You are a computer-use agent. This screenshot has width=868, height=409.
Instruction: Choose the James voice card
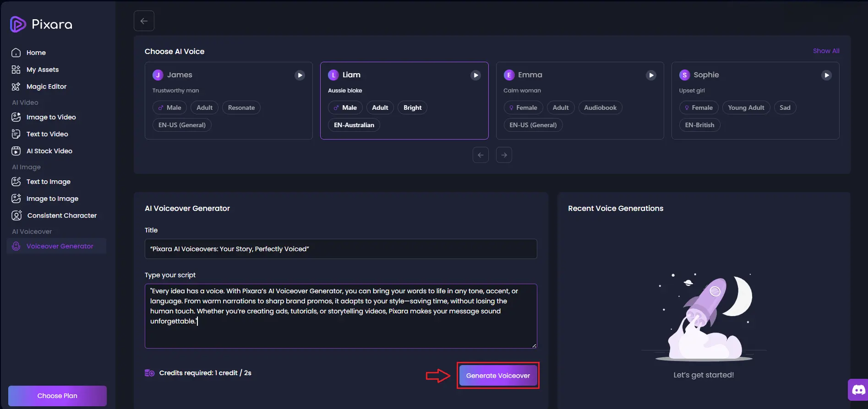[x=229, y=101]
